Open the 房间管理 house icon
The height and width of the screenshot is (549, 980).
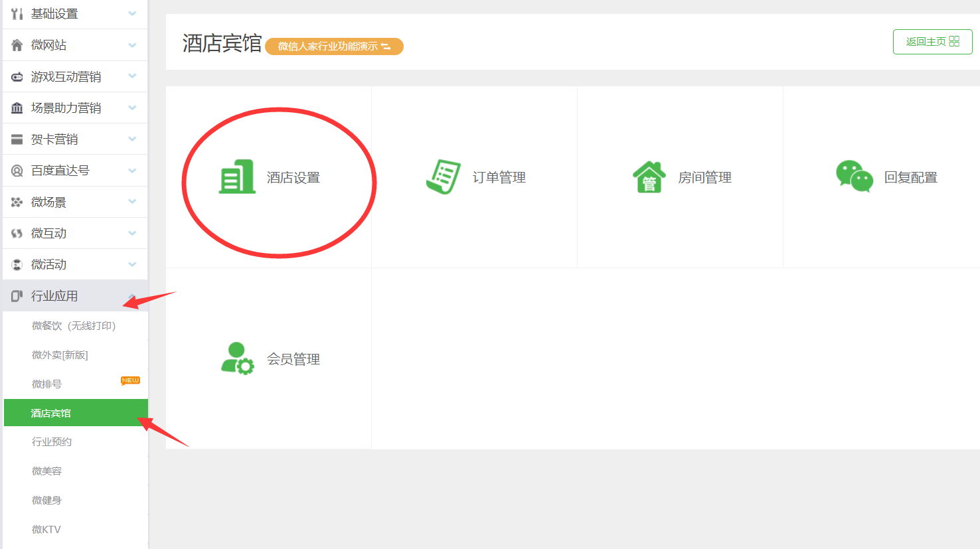coord(649,177)
